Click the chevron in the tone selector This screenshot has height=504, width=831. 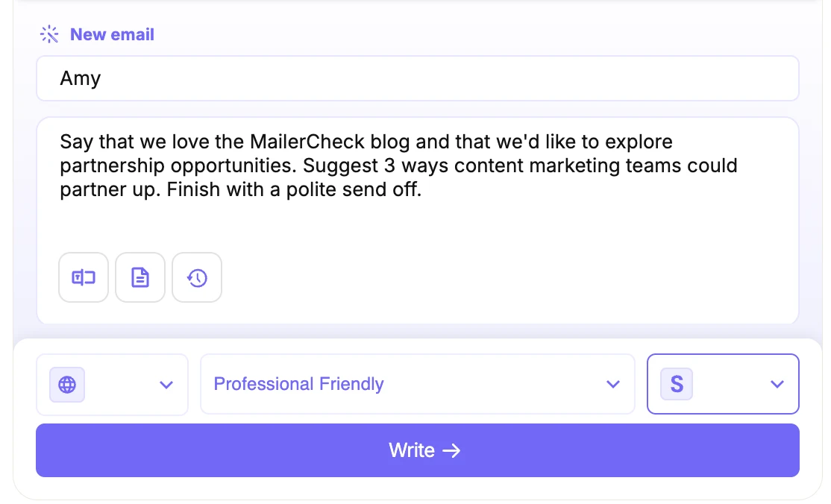pos(613,385)
